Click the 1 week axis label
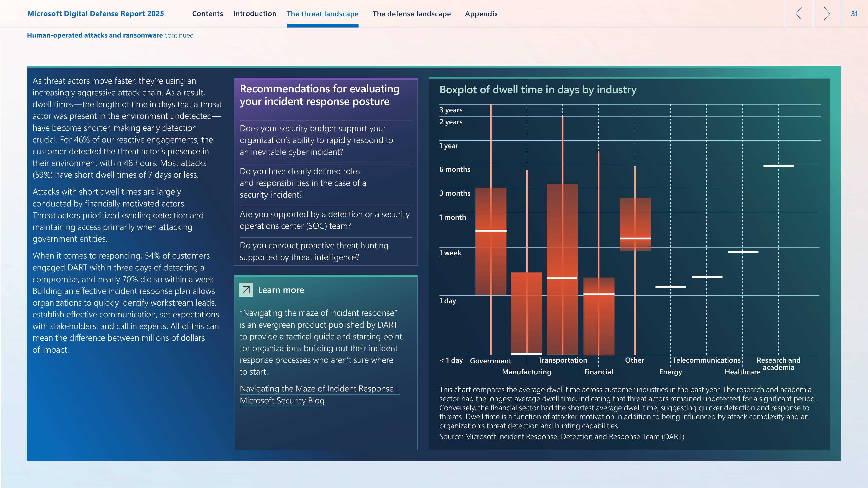Image resolution: width=868 pixels, height=488 pixels. [450, 253]
